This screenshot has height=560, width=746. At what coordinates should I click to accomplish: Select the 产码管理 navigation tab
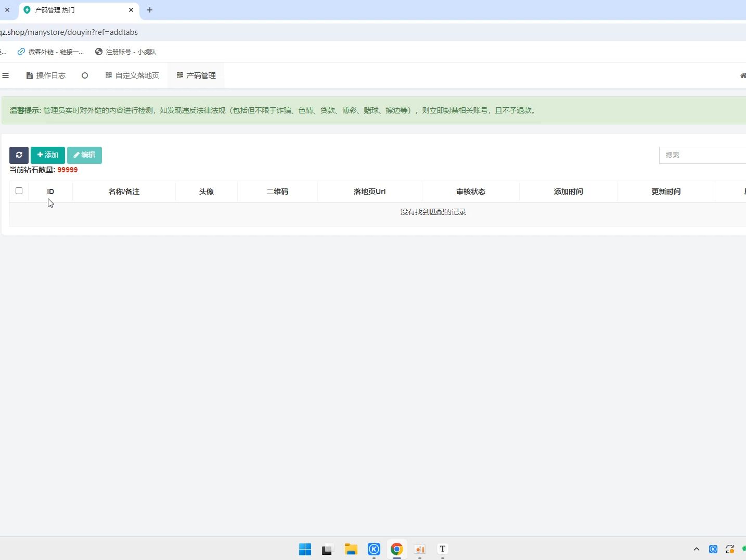coord(196,75)
